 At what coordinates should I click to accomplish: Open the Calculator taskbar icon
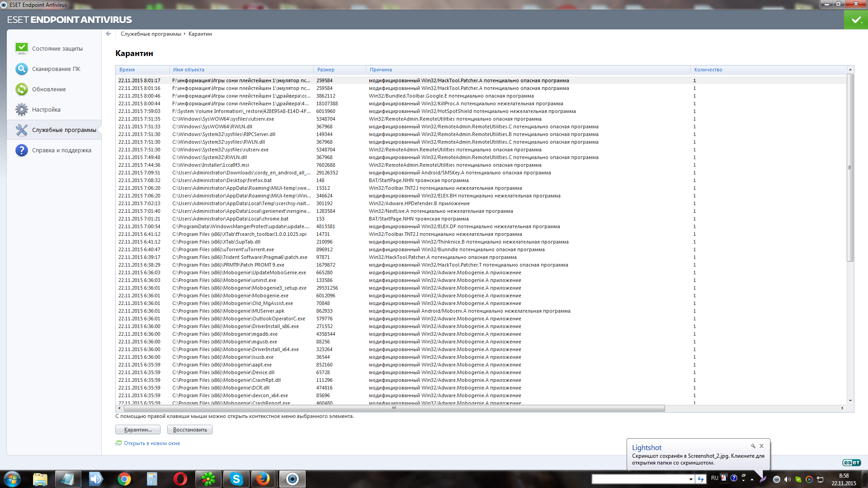coord(152,479)
